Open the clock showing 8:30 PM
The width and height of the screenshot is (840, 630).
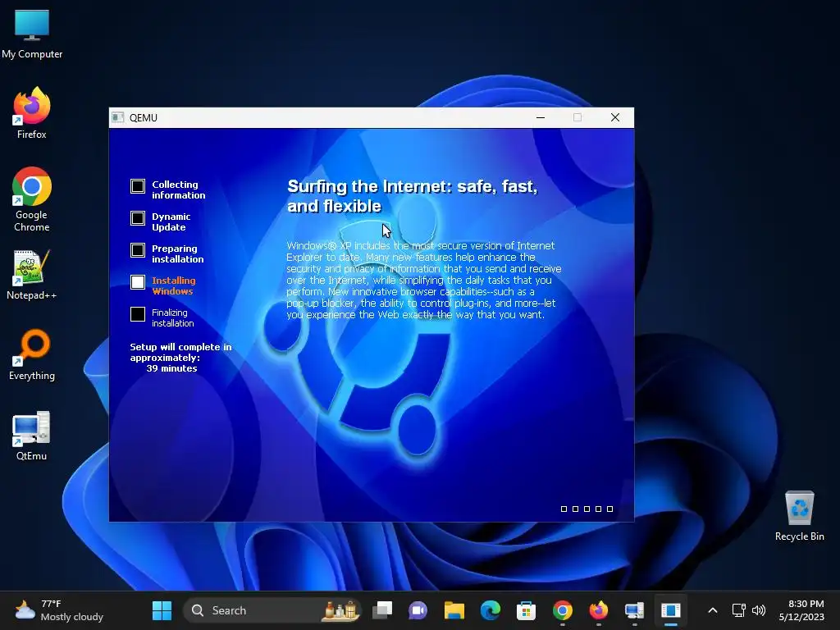coord(801,610)
